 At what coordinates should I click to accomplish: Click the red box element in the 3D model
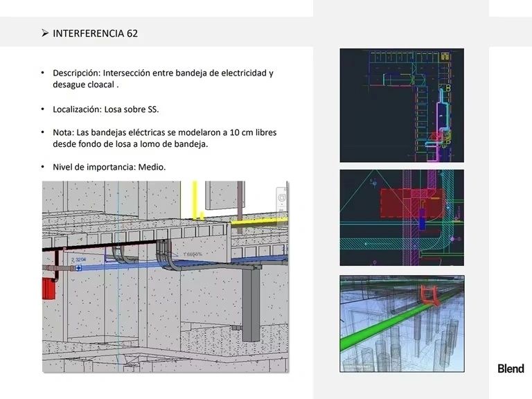pyautogui.click(x=48, y=288)
